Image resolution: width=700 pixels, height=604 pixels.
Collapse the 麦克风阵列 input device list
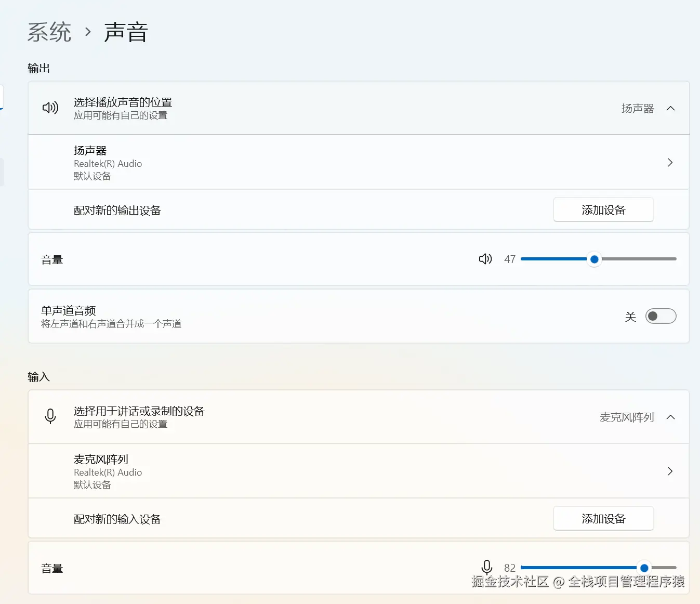coord(671,417)
